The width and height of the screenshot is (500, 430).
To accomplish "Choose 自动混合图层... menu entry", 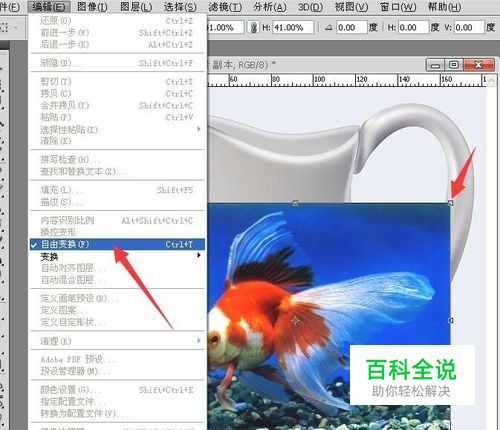I will [117, 280].
